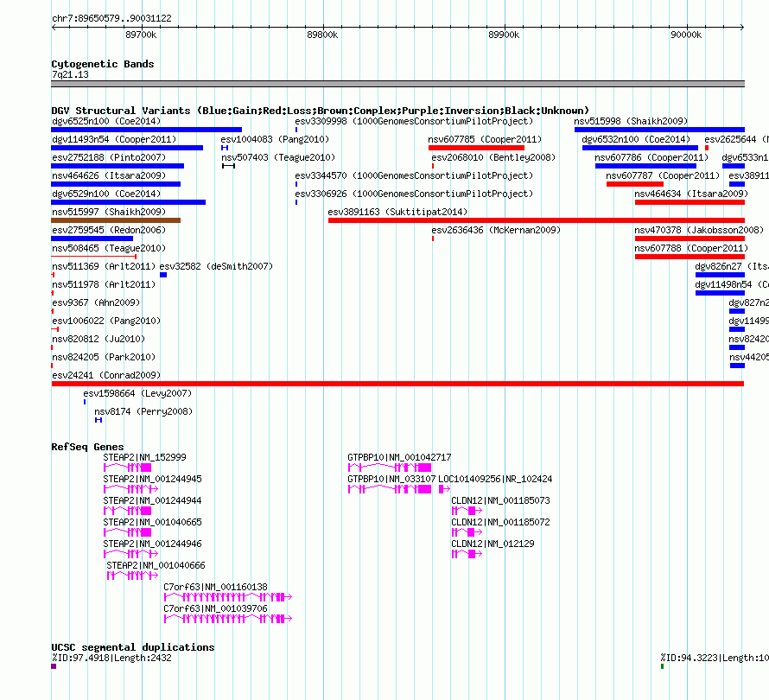
Task: Click esv3344570 1000 Genomes variant label
Action: (x=414, y=175)
